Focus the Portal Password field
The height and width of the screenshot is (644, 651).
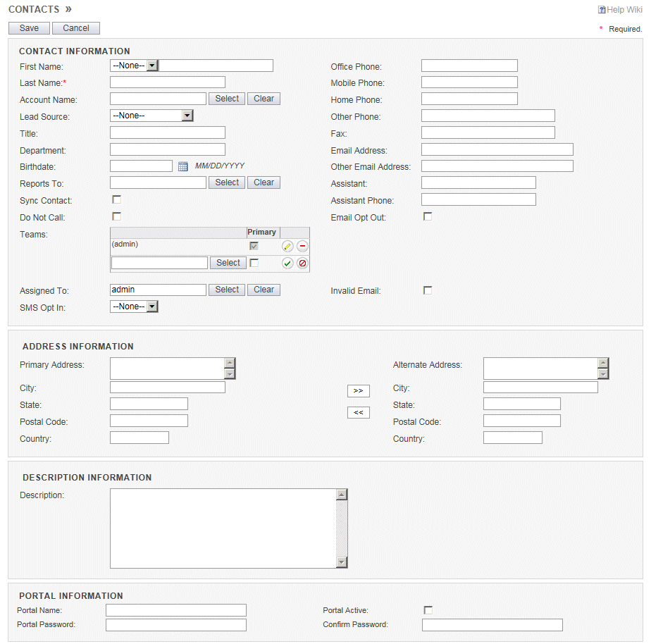pos(176,625)
